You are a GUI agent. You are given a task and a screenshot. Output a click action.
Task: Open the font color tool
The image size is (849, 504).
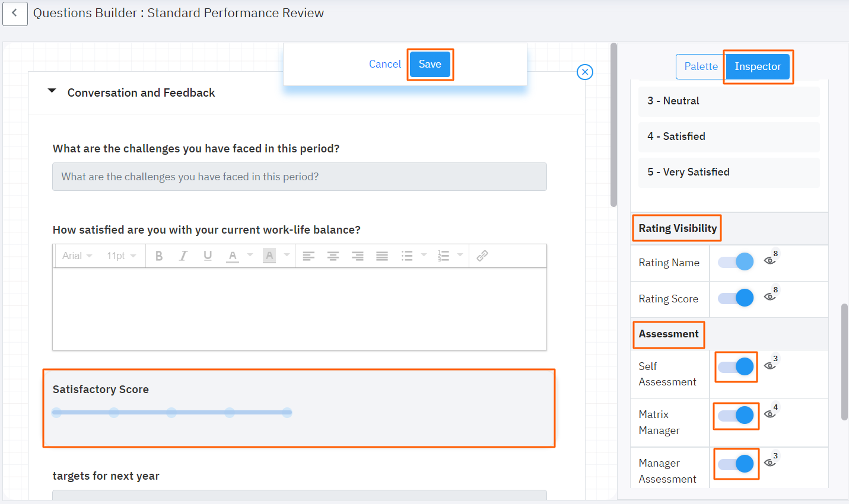232,256
